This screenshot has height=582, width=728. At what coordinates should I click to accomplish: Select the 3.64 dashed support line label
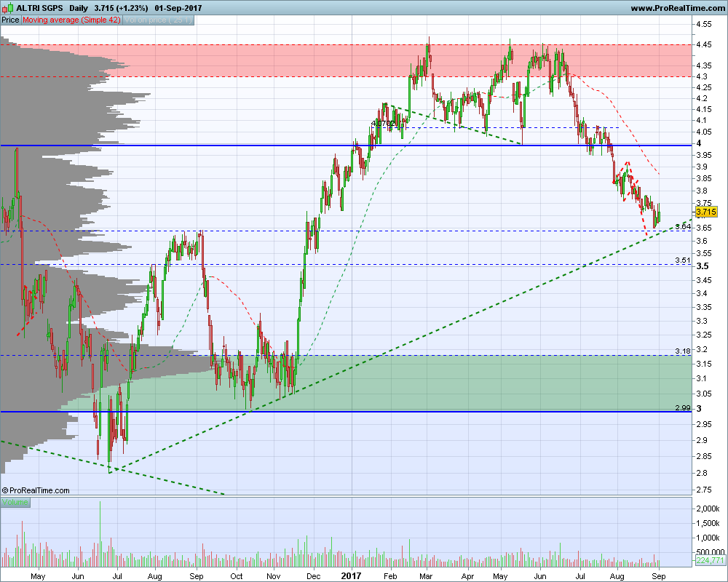pyautogui.click(x=683, y=226)
